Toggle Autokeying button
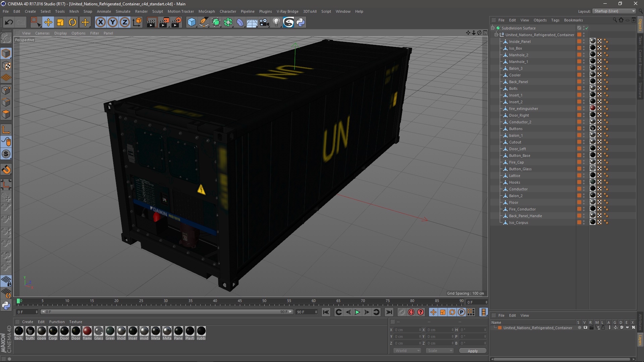The image size is (644, 362). [411, 312]
